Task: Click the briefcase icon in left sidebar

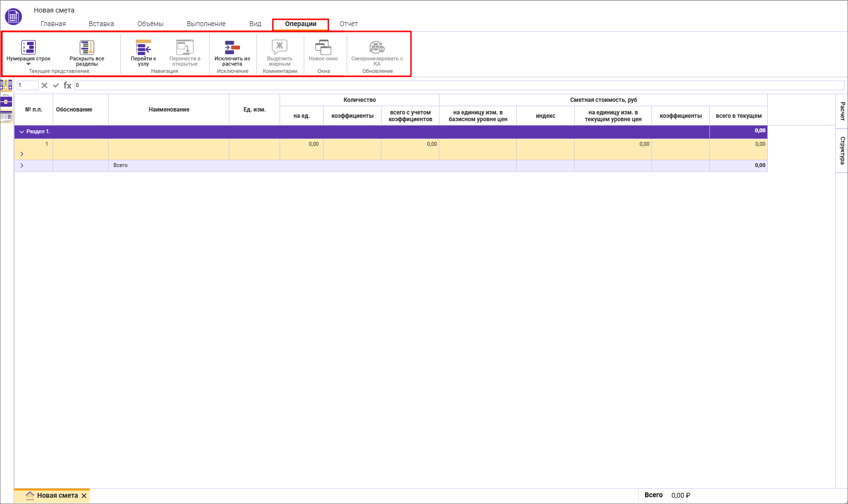Action: pyautogui.click(x=6, y=101)
